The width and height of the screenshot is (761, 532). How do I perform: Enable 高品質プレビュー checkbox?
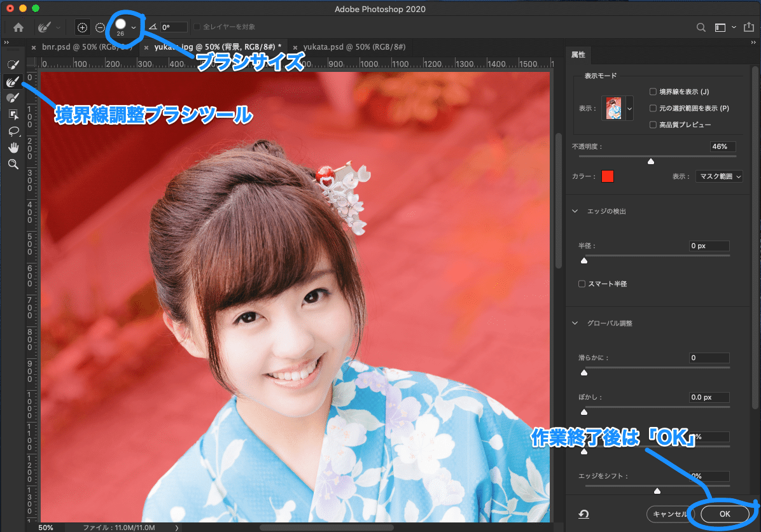point(653,125)
